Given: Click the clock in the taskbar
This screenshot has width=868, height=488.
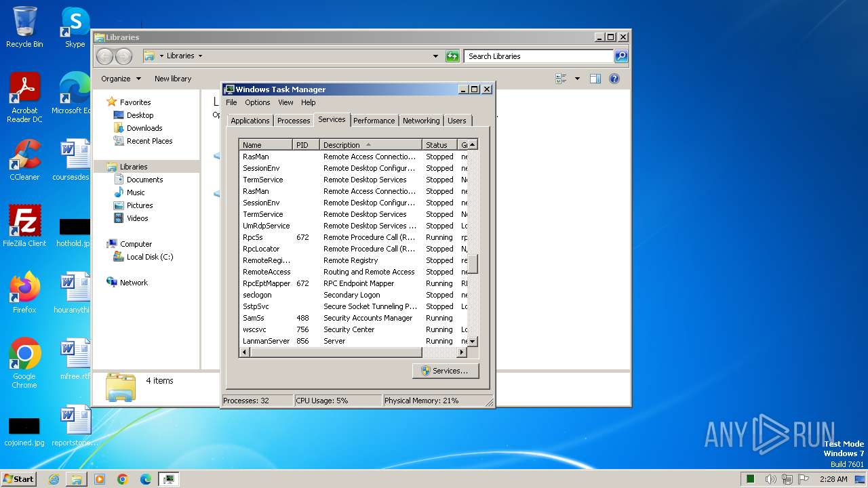Looking at the screenshot, I should [x=833, y=479].
